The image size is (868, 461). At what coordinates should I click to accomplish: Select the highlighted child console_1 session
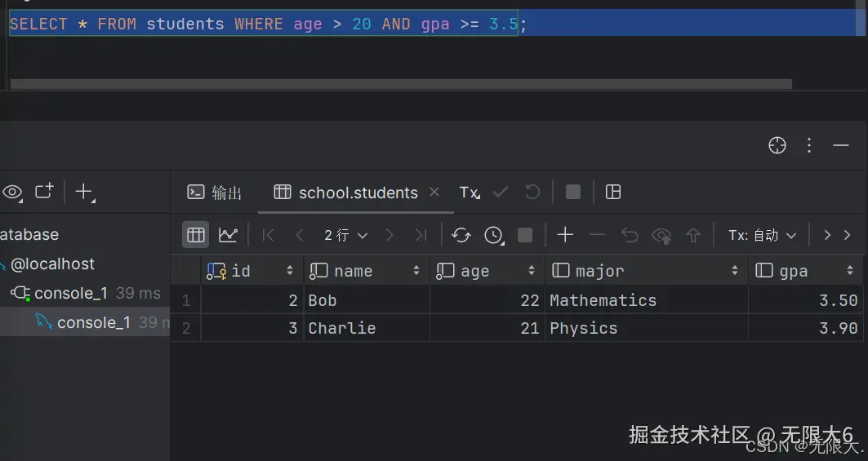click(85, 322)
